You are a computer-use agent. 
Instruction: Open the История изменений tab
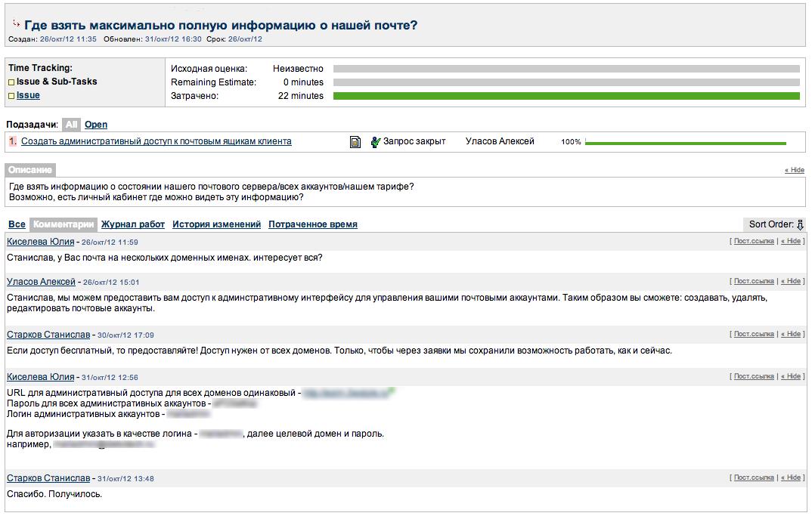(216, 224)
